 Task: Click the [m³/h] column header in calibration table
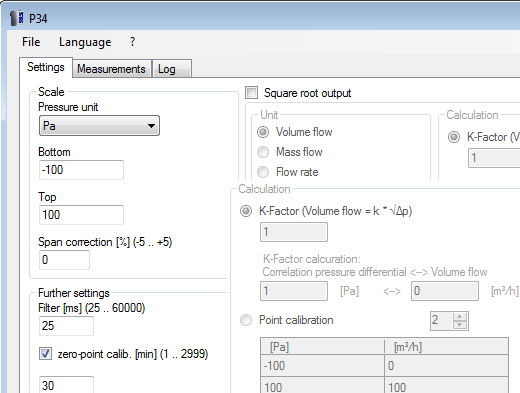coord(446,347)
